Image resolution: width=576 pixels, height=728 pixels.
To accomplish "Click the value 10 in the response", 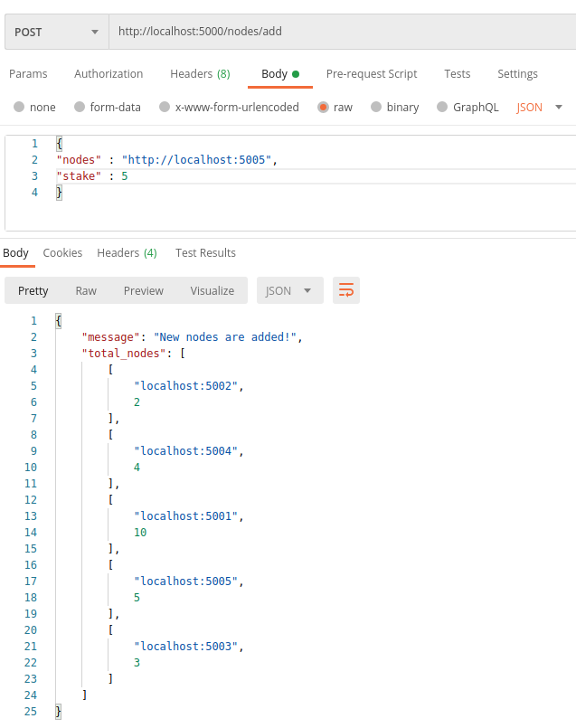I will point(140,532).
